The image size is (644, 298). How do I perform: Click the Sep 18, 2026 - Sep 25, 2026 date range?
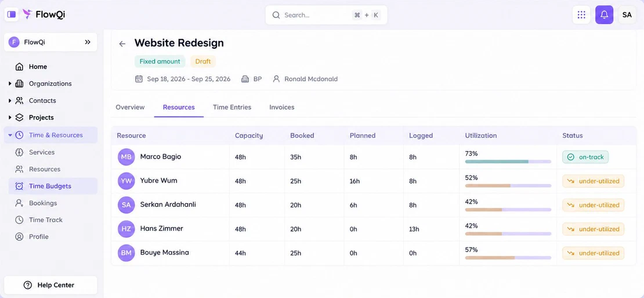(x=189, y=79)
